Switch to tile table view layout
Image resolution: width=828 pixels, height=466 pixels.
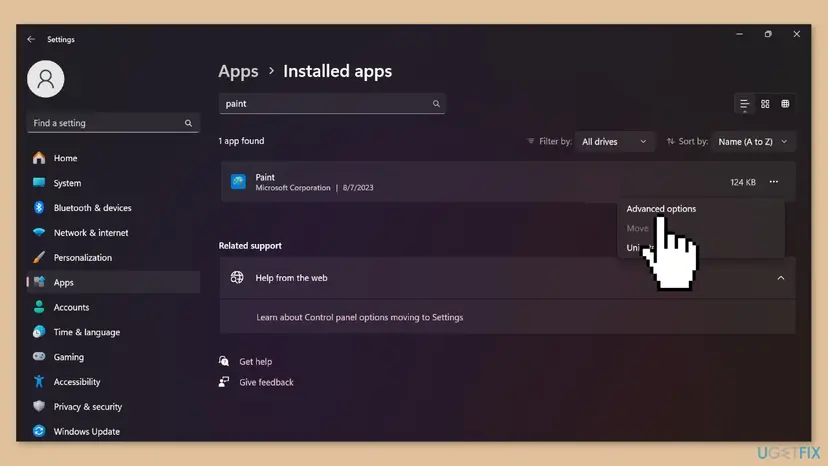tap(785, 104)
